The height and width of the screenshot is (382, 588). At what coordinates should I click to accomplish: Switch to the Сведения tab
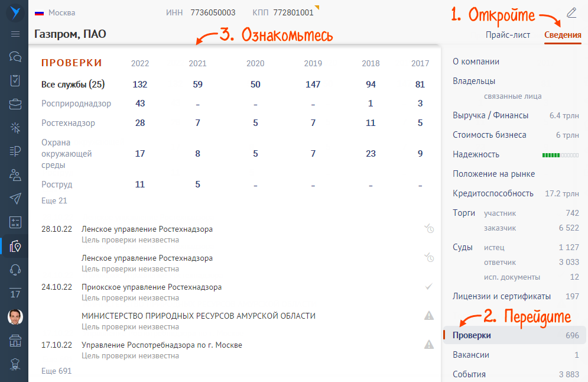click(x=563, y=35)
